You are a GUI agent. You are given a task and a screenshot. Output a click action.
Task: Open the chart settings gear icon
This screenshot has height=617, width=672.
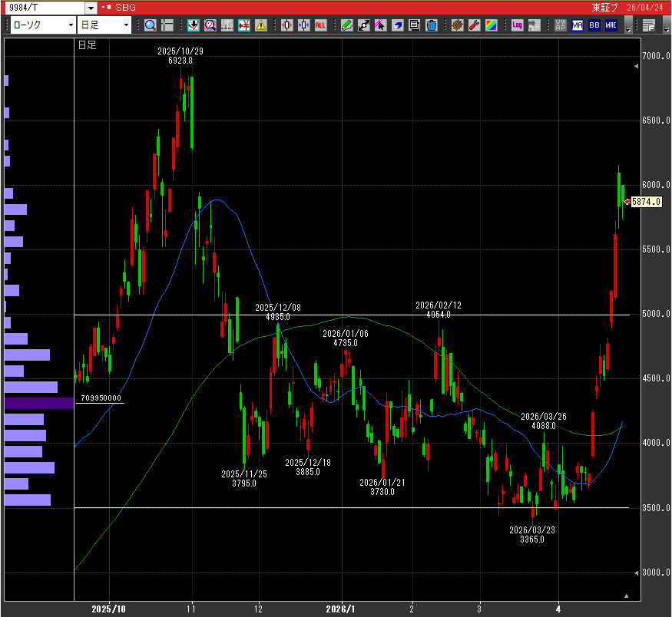point(458,25)
